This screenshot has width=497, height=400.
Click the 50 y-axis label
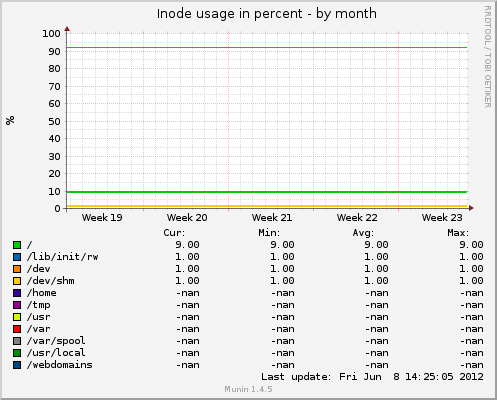pos(54,122)
